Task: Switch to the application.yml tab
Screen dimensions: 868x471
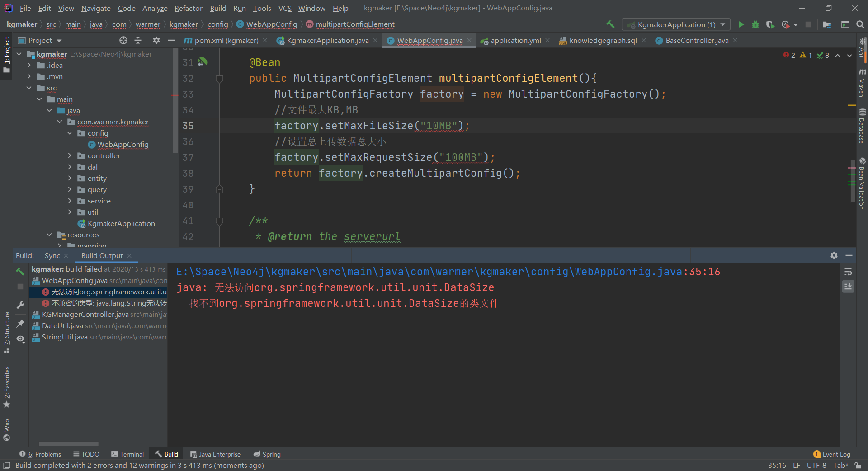Action: click(515, 40)
